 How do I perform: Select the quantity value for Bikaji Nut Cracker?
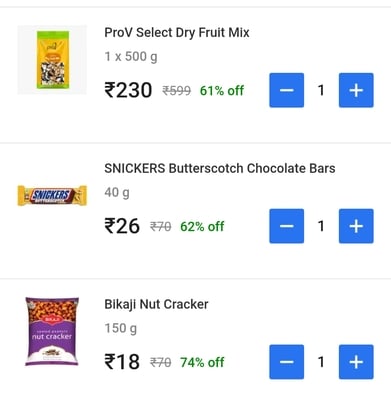pos(321,362)
